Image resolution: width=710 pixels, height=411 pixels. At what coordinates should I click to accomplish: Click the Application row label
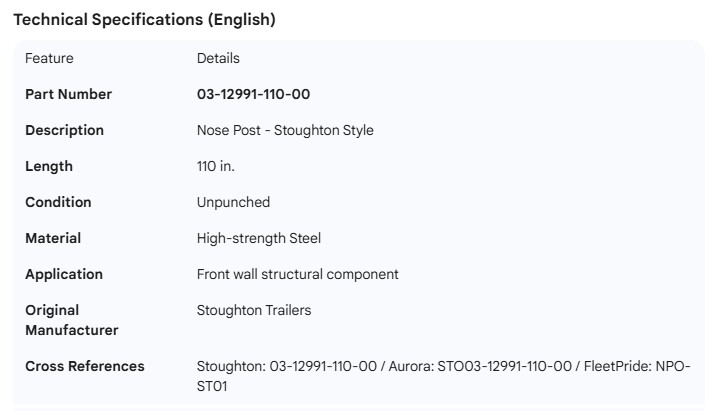click(x=64, y=274)
